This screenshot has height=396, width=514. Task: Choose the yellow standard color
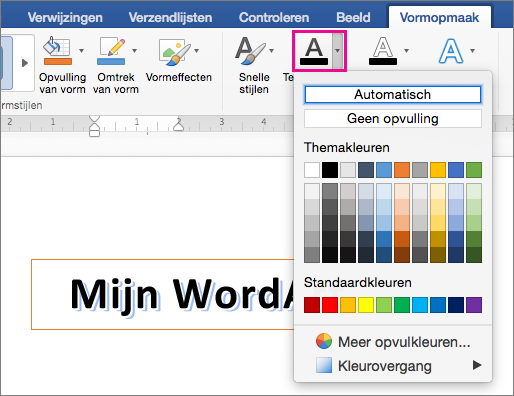[366, 305]
